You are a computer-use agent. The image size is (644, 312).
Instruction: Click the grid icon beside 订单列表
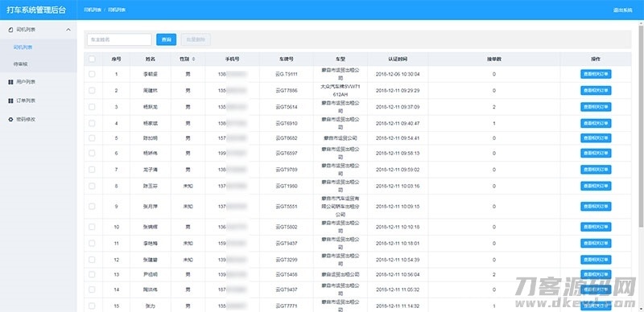[x=10, y=101]
